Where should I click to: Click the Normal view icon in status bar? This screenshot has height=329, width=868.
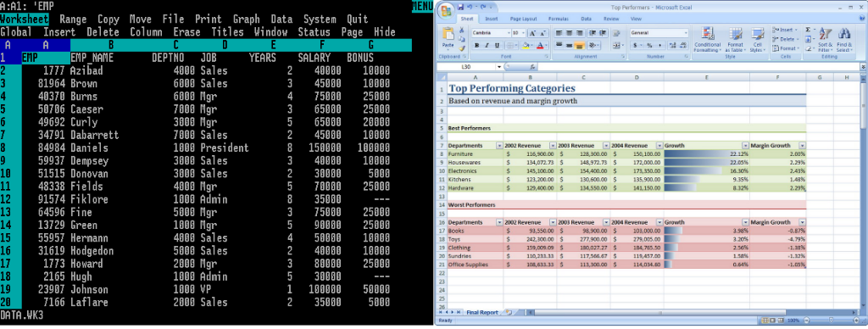point(765,321)
